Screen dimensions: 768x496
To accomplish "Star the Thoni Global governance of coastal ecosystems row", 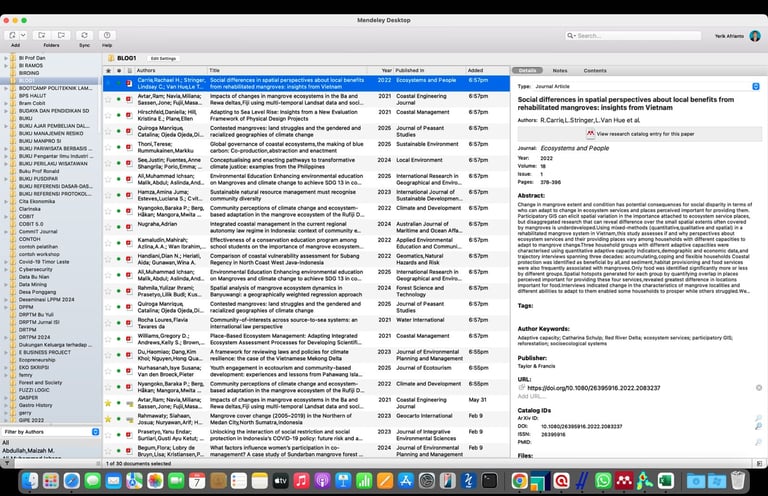I will coord(108,147).
